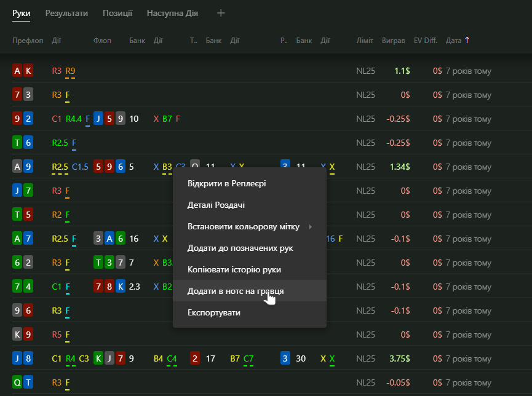This screenshot has height=396, width=532.
Task: Click the 3 A 6 flop cards
Action: pyautogui.click(x=109, y=239)
